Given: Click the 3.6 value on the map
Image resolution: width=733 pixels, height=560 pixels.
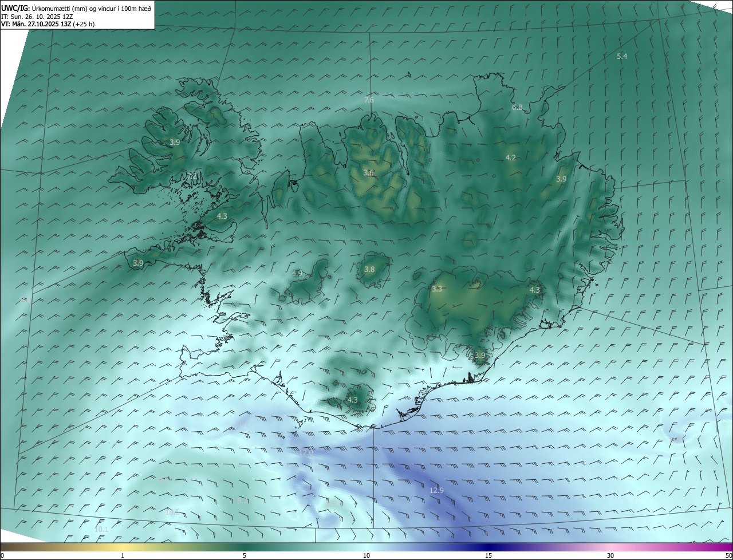Looking at the screenshot, I should (x=369, y=172).
